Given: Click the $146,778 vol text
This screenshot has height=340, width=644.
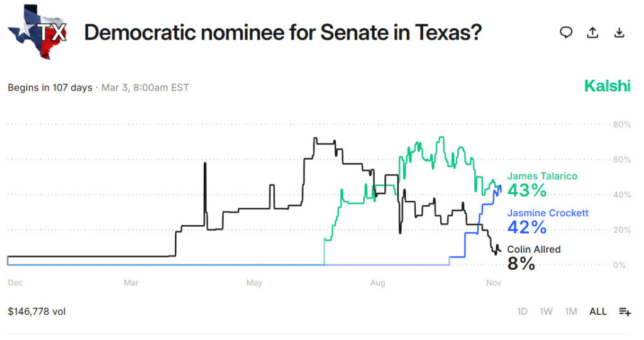Looking at the screenshot, I should tap(36, 311).
